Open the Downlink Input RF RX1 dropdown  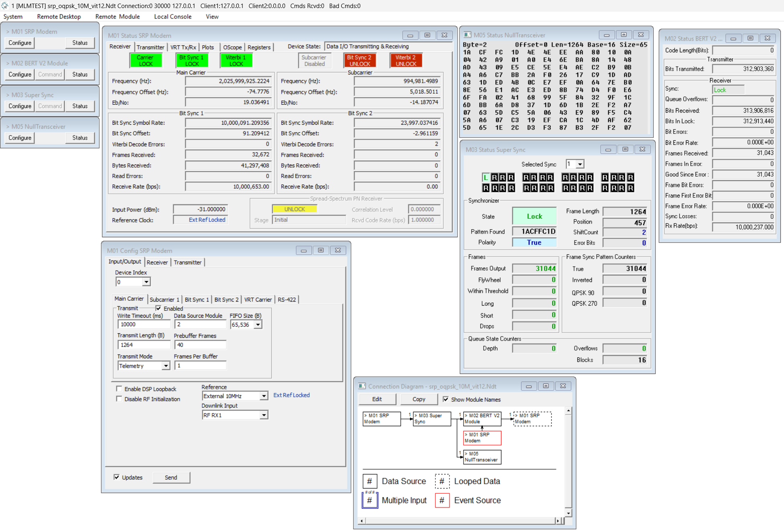pyautogui.click(x=264, y=415)
